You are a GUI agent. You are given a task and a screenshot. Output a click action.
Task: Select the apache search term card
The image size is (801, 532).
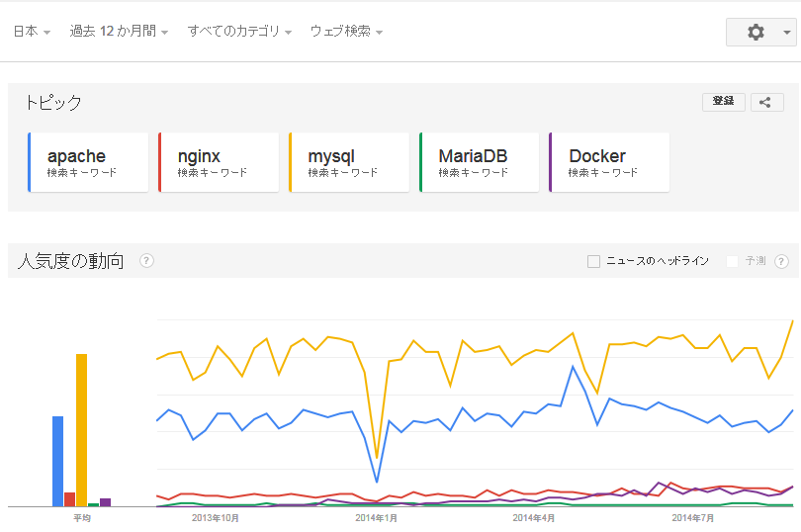pyautogui.click(x=89, y=162)
